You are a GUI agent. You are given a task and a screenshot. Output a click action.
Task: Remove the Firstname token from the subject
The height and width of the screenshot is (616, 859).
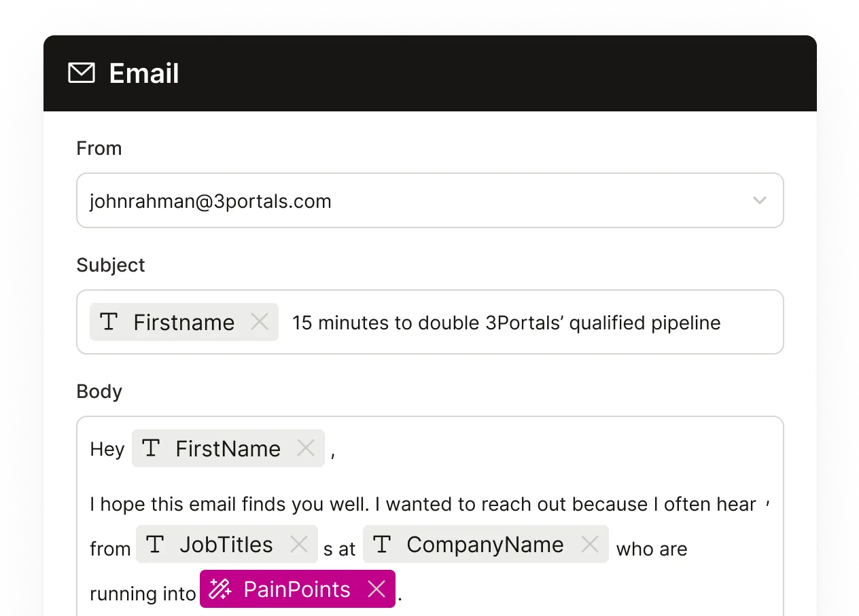260,323
